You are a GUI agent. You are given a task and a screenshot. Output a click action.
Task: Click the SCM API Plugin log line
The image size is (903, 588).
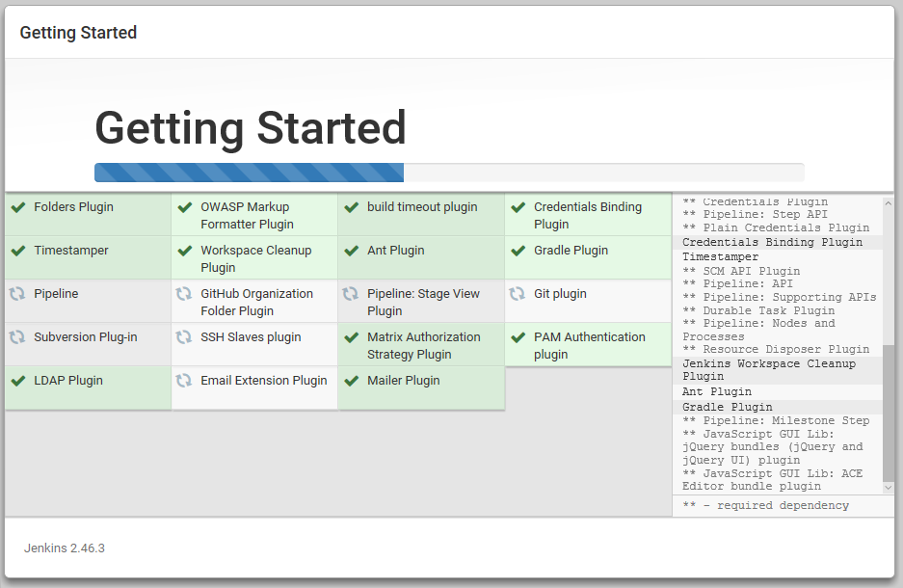(741, 271)
